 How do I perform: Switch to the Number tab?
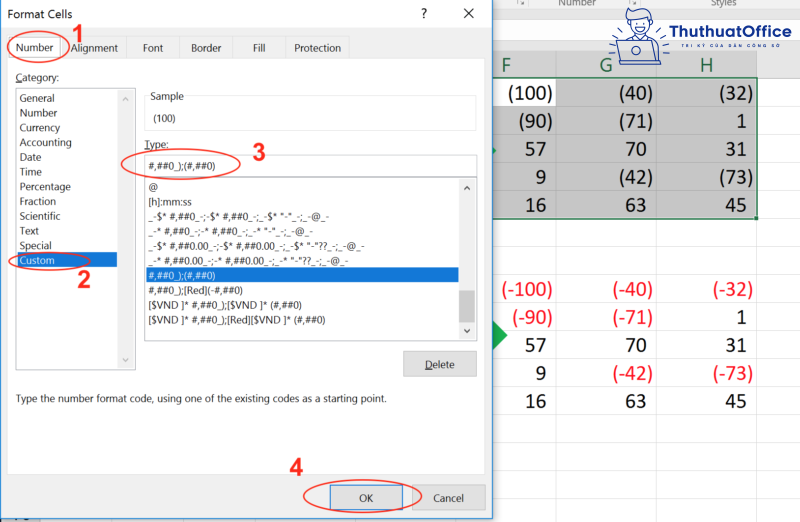point(34,47)
